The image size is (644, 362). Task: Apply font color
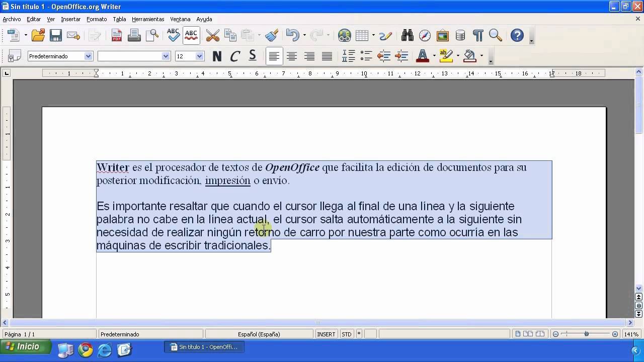(x=423, y=56)
